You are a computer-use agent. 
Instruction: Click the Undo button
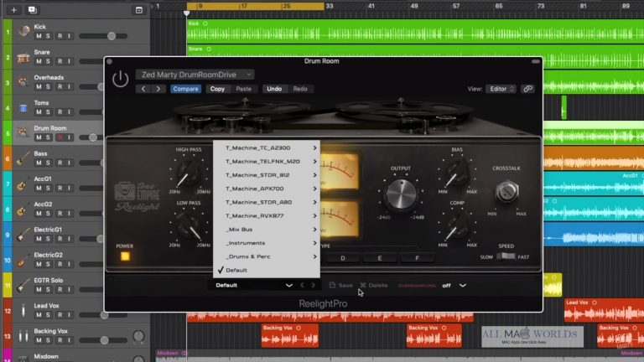(x=274, y=89)
